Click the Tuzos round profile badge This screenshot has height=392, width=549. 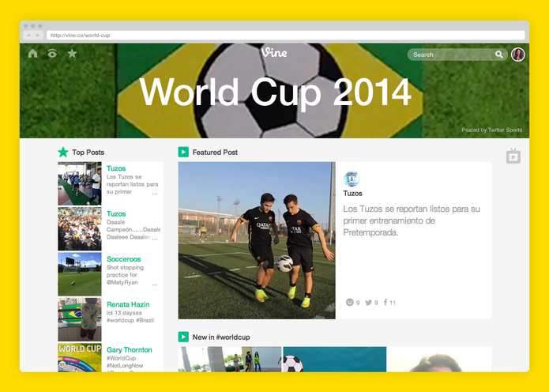pyautogui.click(x=352, y=179)
